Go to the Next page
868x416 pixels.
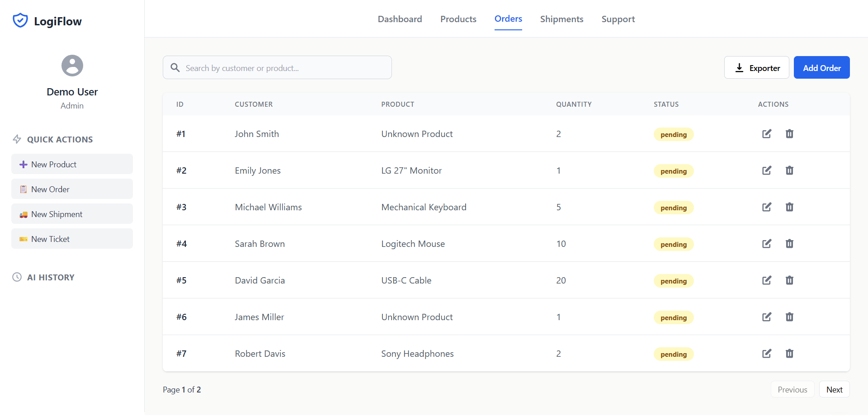(x=834, y=389)
